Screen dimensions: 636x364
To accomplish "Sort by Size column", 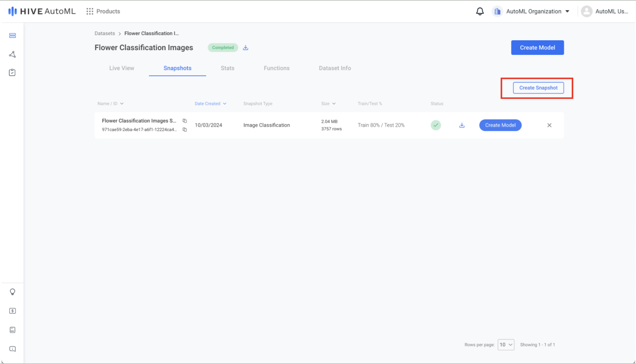I will [x=328, y=104].
